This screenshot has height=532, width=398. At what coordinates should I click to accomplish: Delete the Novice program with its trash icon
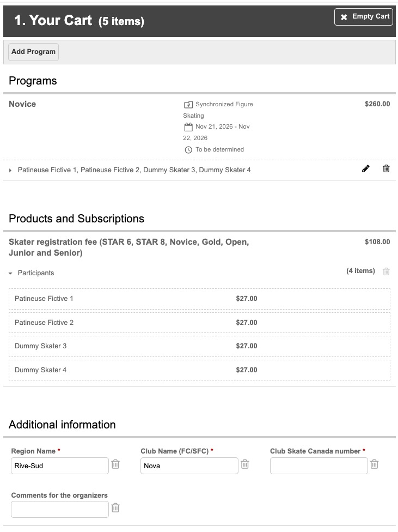coord(386,168)
